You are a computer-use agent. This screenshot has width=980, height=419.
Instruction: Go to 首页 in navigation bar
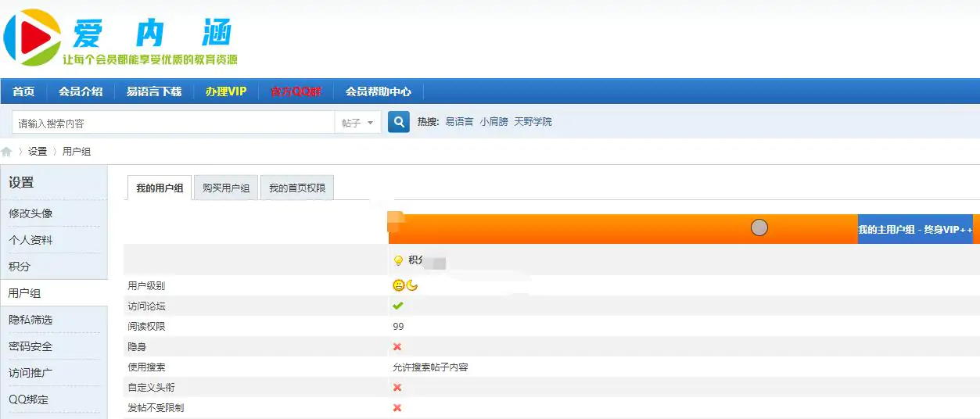click(x=23, y=91)
